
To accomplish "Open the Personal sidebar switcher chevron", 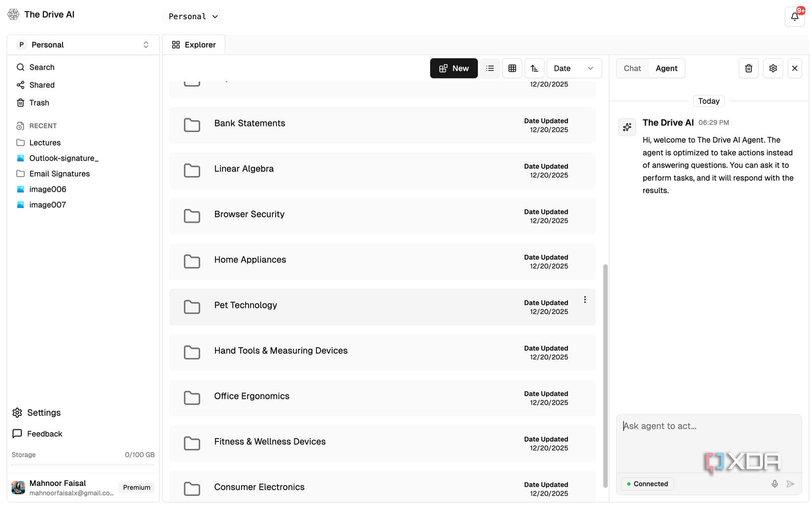I will (146, 44).
